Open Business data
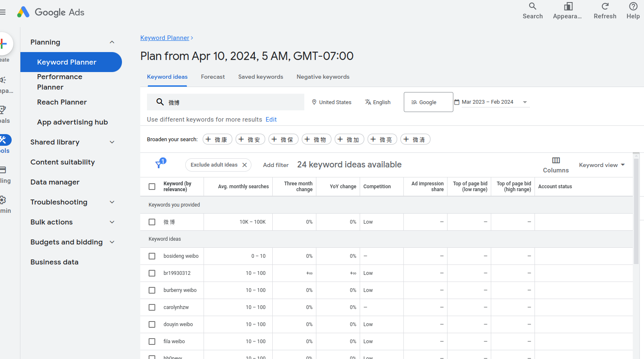The height and width of the screenshot is (359, 644). (x=55, y=262)
